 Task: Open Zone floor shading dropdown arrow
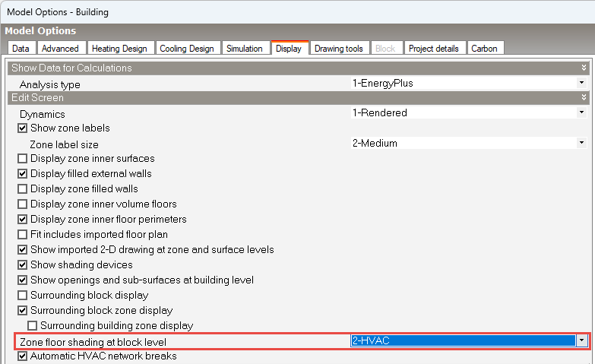coord(581,340)
